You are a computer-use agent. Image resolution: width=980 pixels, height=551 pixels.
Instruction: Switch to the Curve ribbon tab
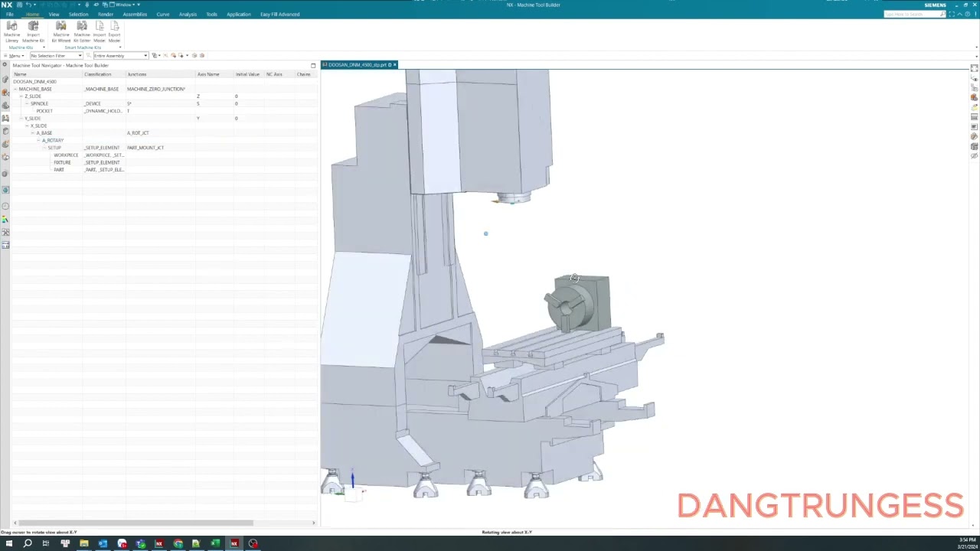[x=163, y=15]
